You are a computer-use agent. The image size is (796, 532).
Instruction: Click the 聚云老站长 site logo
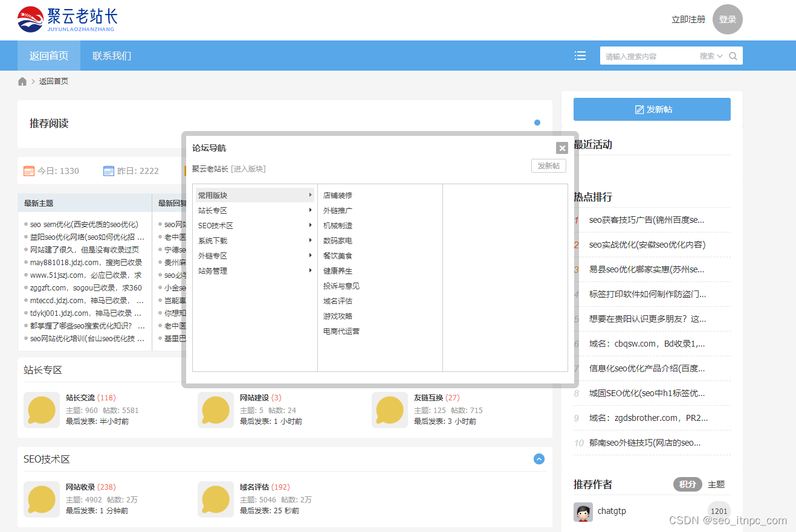point(67,19)
